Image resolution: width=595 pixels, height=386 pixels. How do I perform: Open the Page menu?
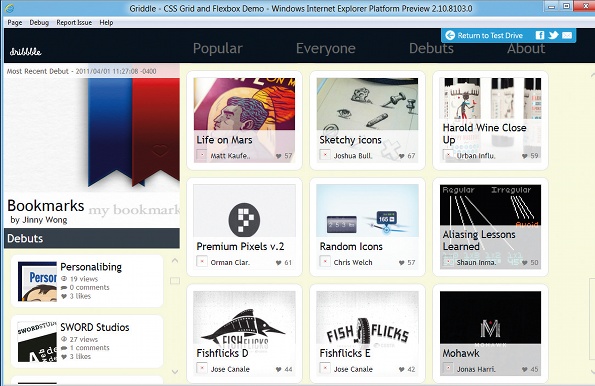15,22
